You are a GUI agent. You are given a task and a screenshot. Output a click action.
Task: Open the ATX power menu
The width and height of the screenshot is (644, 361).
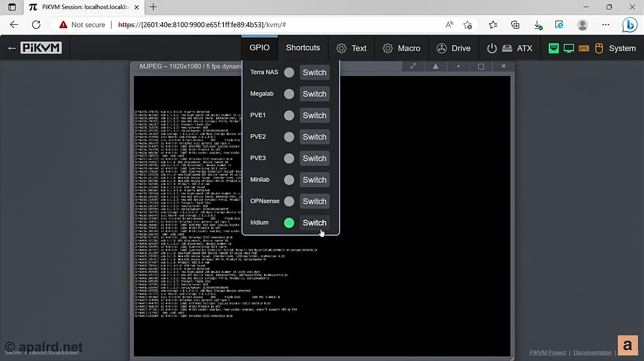click(509, 48)
